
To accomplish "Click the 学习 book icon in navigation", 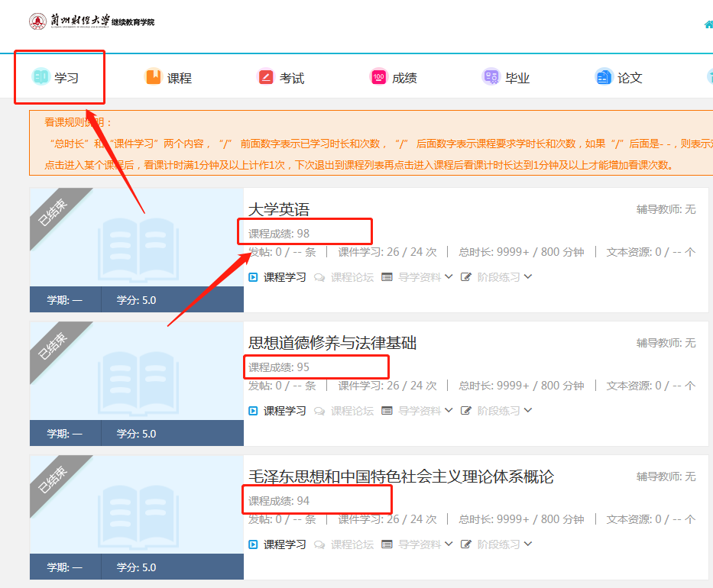I will coord(41,76).
